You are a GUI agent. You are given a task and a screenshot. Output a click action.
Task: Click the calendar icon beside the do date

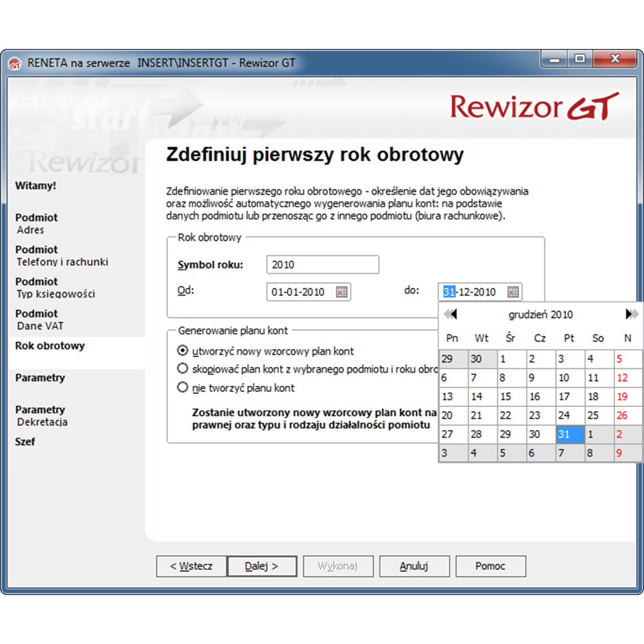click(513, 292)
